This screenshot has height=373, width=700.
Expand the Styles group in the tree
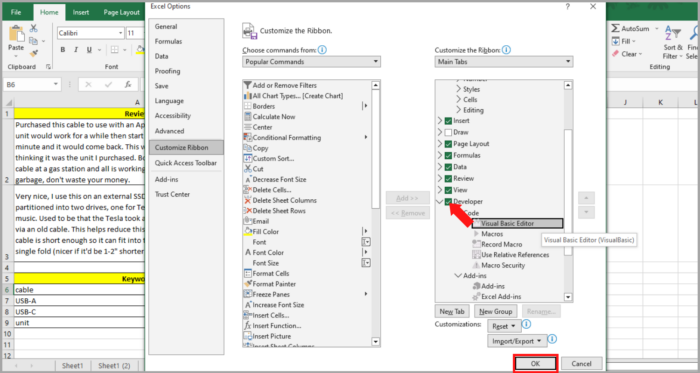tap(458, 89)
